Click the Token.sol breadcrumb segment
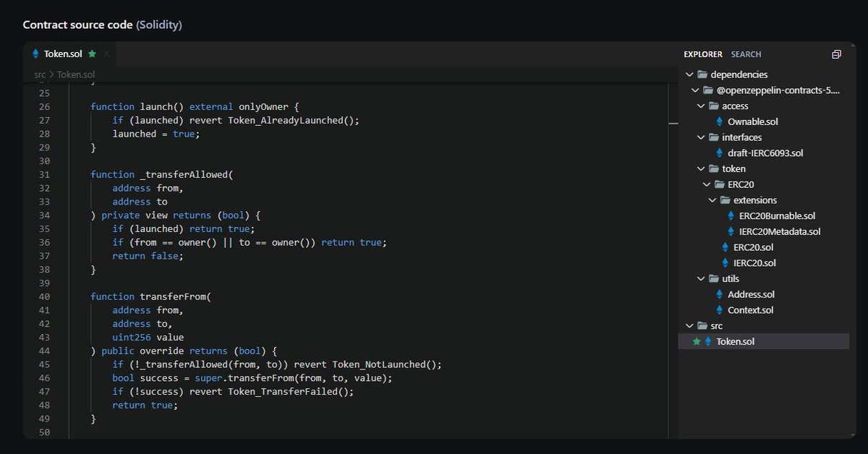 [76, 74]
